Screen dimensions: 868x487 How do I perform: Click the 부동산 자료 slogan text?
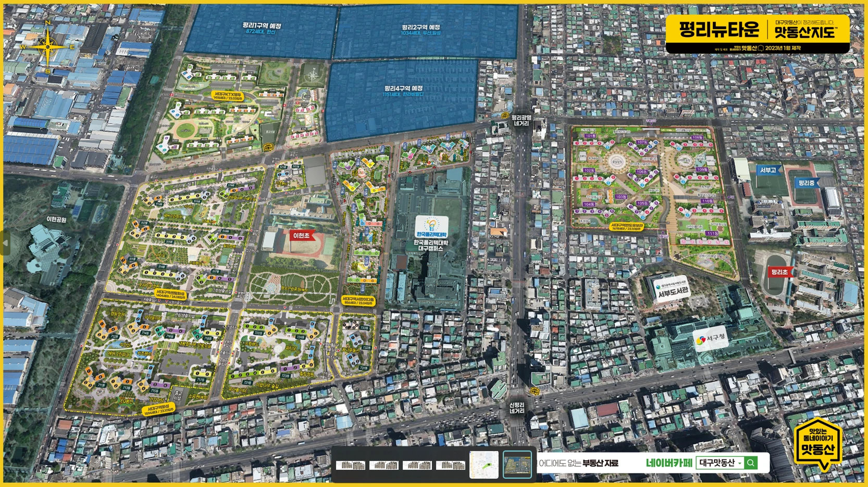pyautogui.click(x=600, y=463)
